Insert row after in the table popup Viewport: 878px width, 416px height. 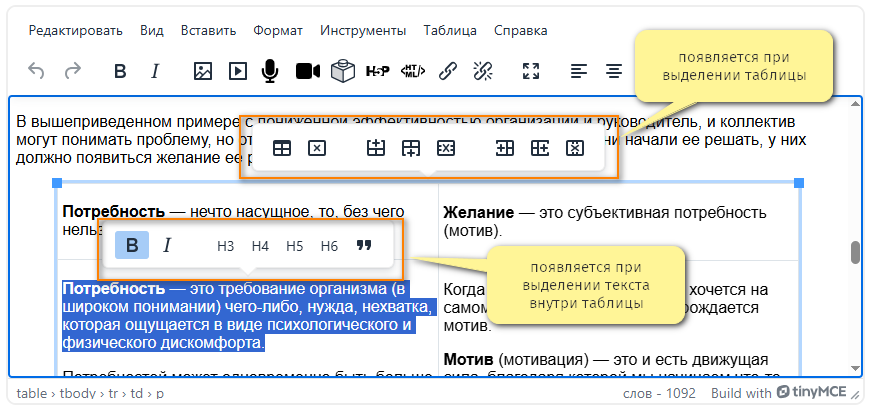point(411,148)
